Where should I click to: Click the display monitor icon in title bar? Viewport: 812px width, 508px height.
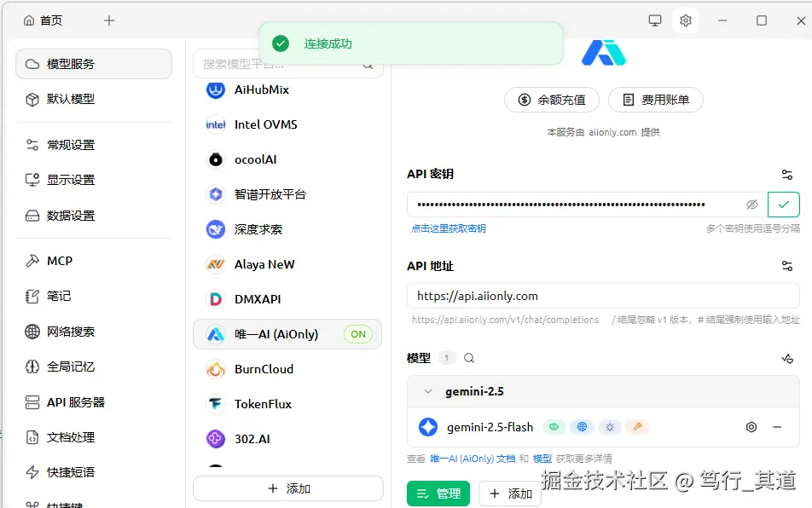(x=655, y=20)
